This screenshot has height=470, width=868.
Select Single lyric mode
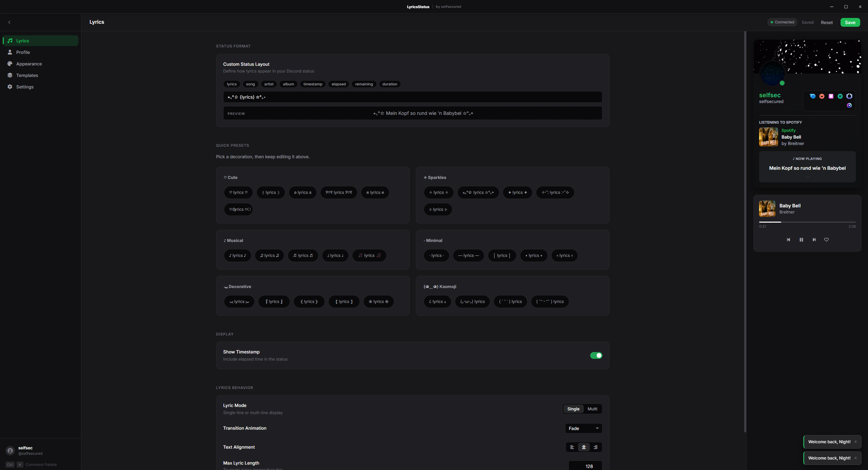pos(573,409)
